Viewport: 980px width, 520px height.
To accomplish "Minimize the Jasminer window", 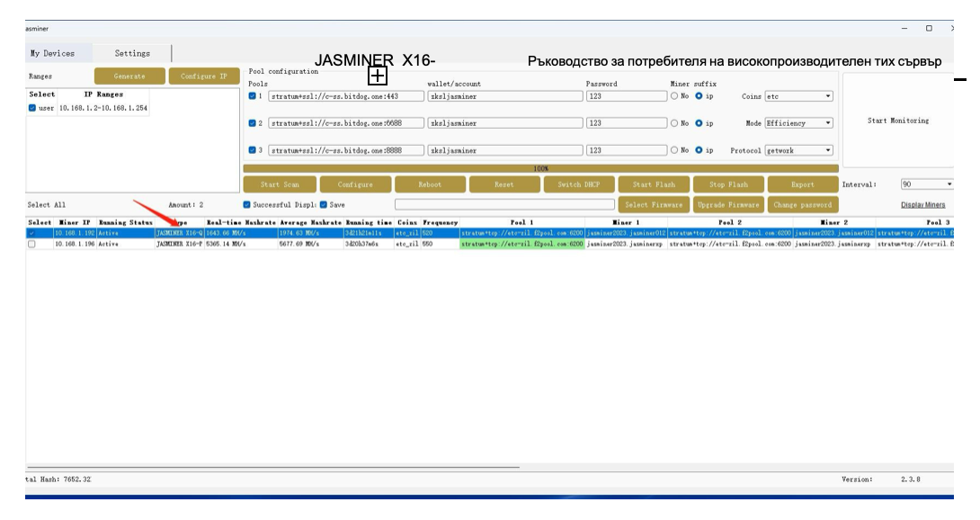I will [x=904, y=28].
